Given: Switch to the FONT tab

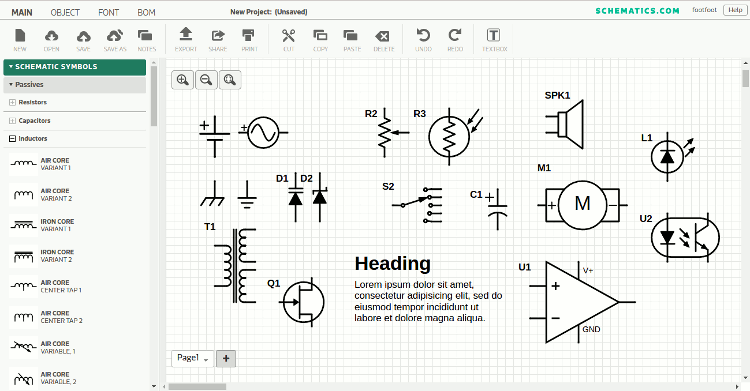Looking at the screenshot, I should click(x=109, y=12).
